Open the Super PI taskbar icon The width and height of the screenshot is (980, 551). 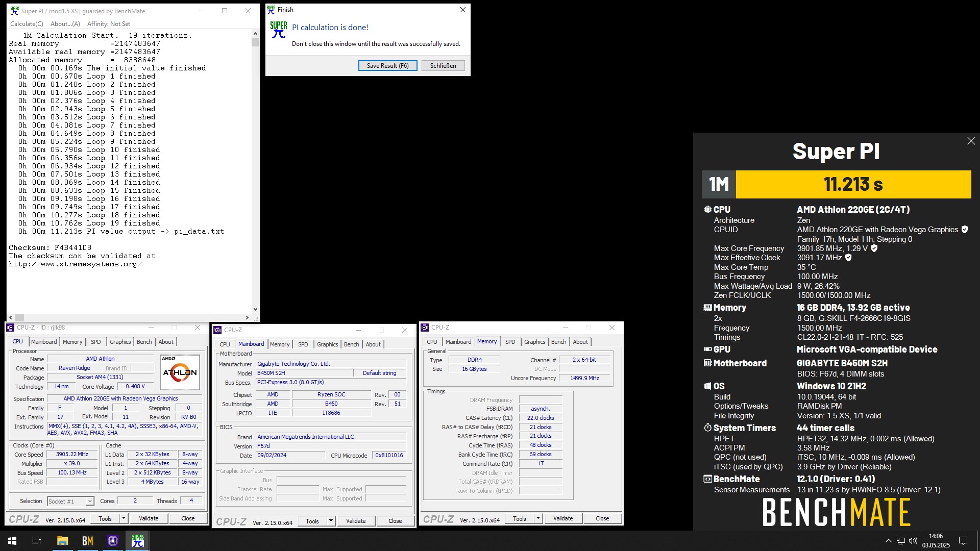(x=138, y=541)
